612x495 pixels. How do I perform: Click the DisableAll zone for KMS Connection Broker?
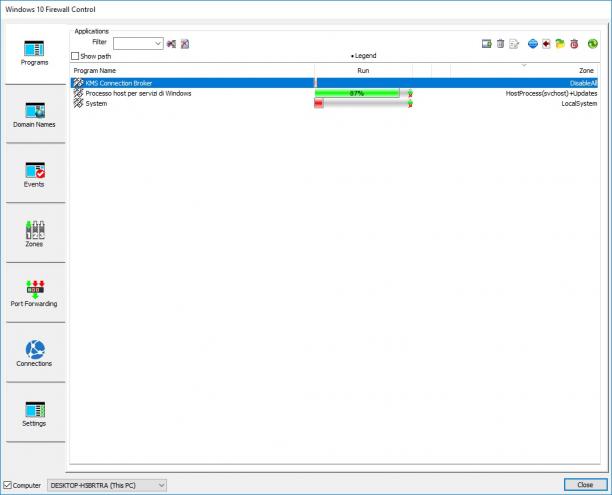point(583,83)
